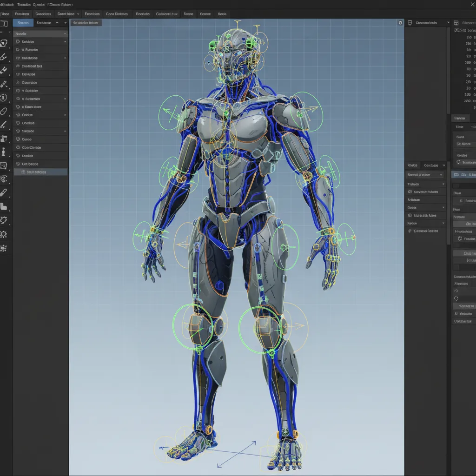The image size is (476, 476).
Task: Choose the Rotate tool in the left toolbar
Action: coord(6,70)
